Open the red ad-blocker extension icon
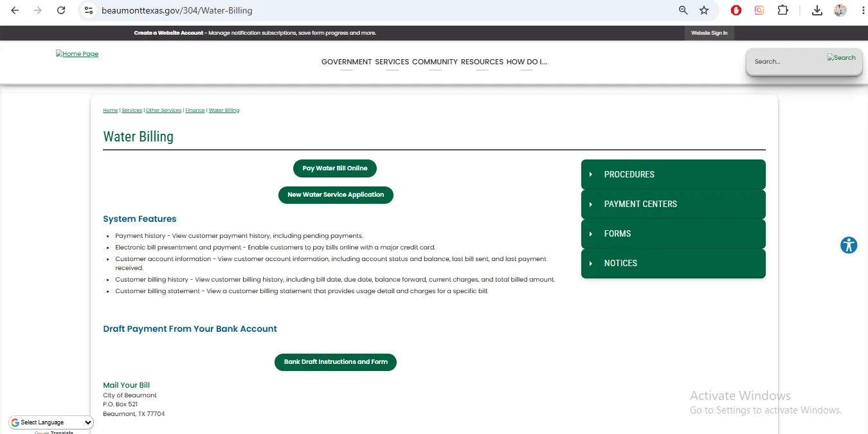The width and height of the screenshot is (868, 434). [736, 10]
